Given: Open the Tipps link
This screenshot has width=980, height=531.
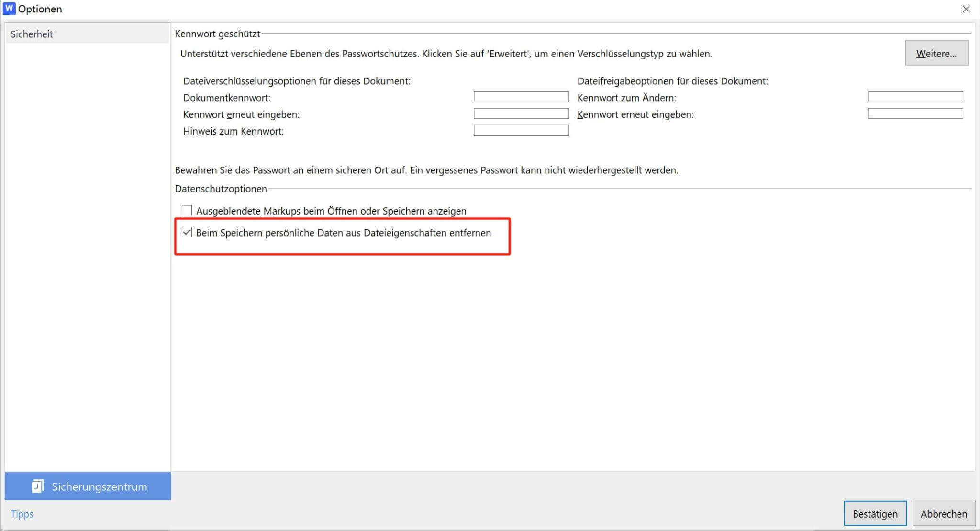Looking at the screenshot, I should tap(22, 514).
